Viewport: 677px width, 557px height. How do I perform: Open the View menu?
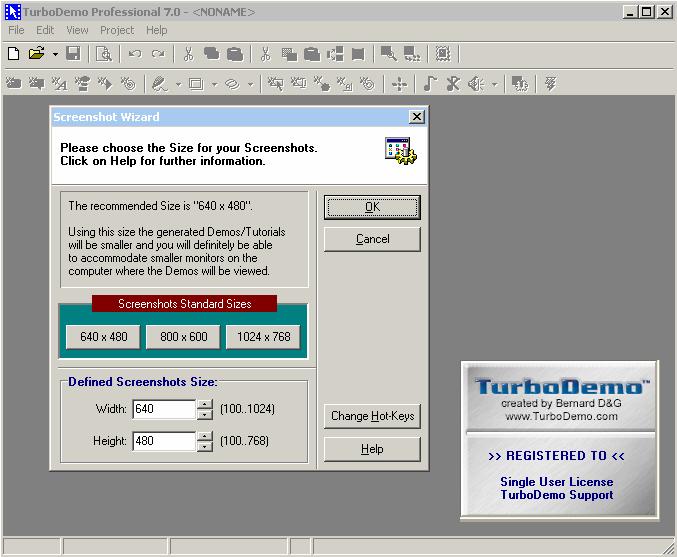pyautogui.click(x=77, y=30)
